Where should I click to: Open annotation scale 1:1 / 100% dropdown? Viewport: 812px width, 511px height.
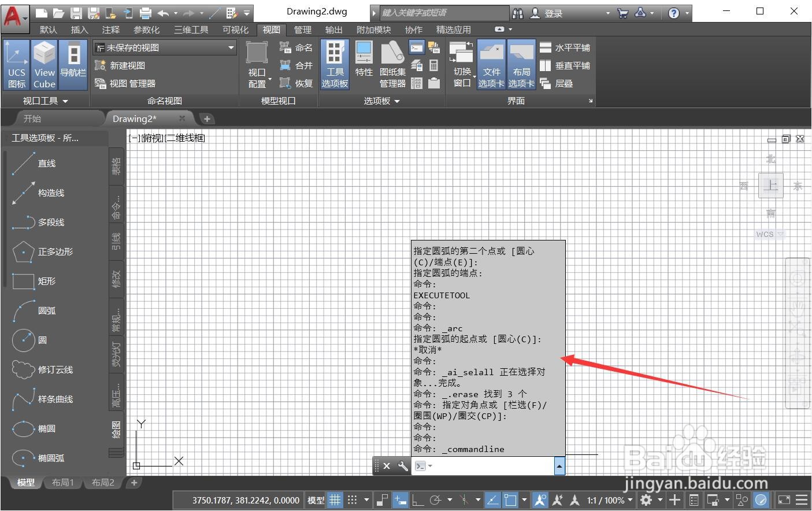click(x=610, y=500)
